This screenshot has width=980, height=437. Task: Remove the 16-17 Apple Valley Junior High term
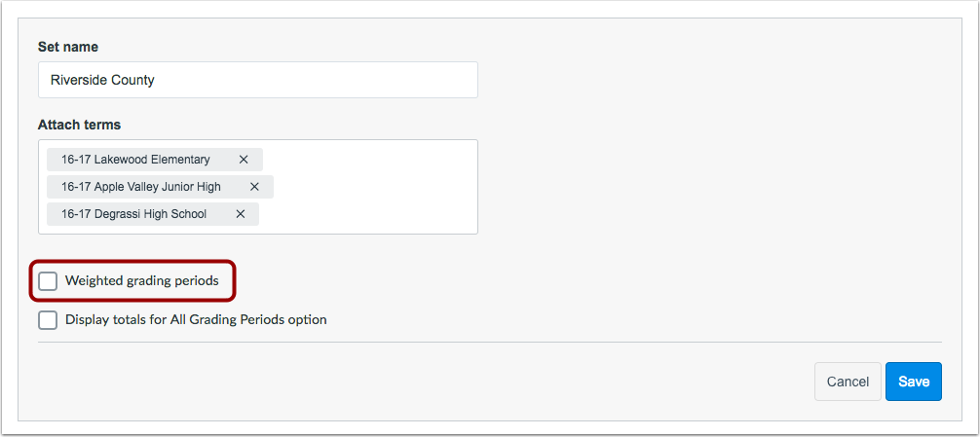pos(254,187)
